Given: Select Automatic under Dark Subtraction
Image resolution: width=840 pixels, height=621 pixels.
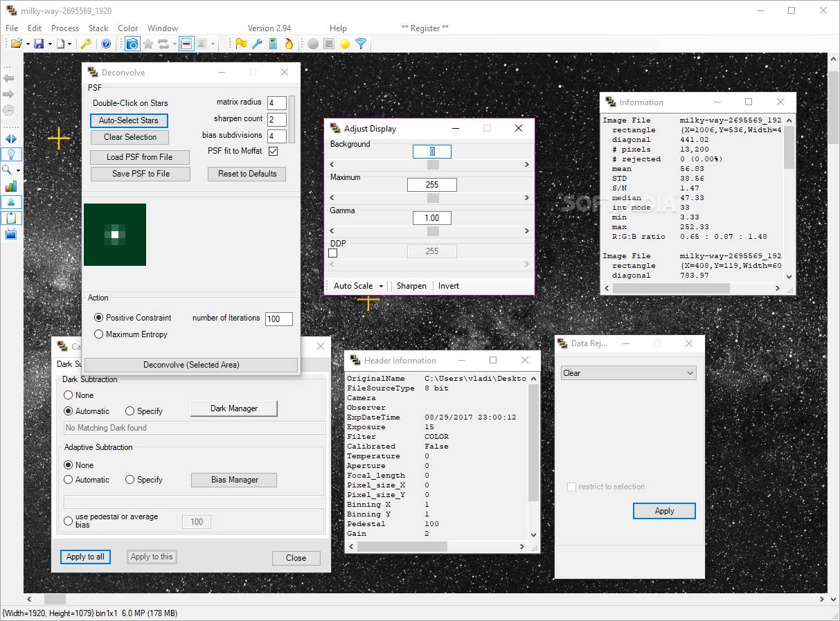Looking at the screenshot, I should (x=69, y=411).
